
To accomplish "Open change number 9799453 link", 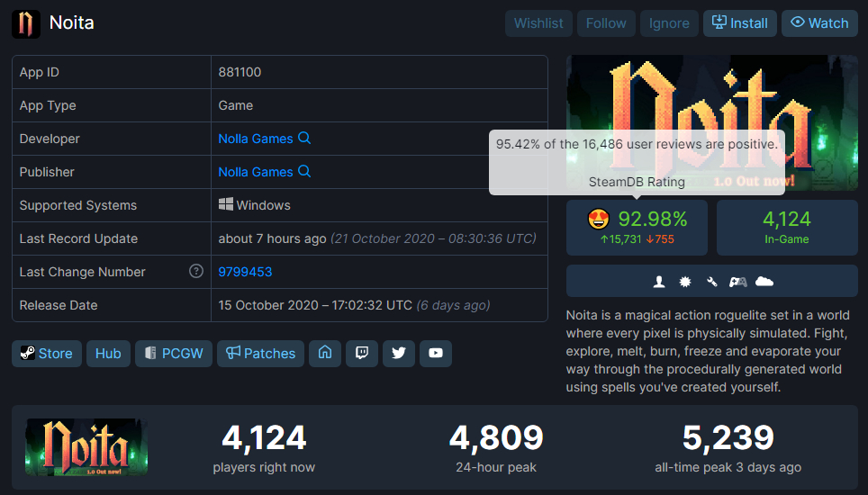I will click(245, 272).
